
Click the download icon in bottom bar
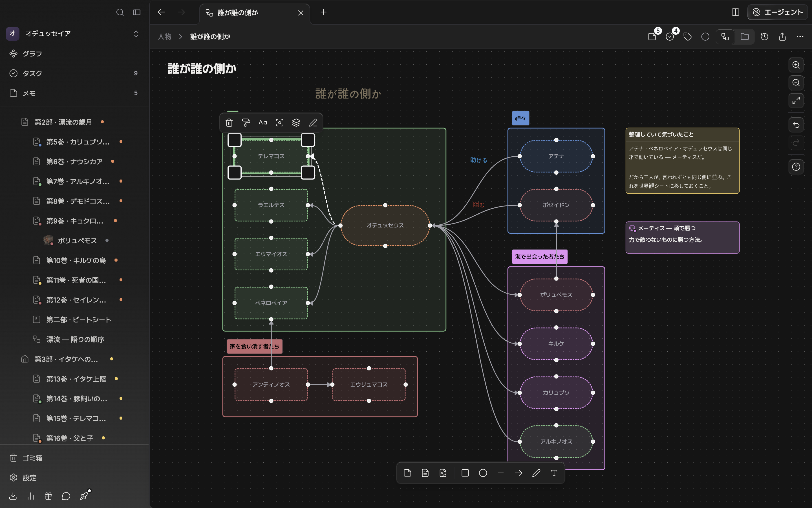(13, 496)
